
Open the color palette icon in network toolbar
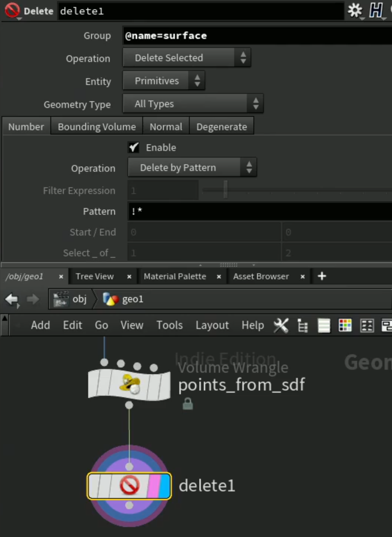pos(345,326)
